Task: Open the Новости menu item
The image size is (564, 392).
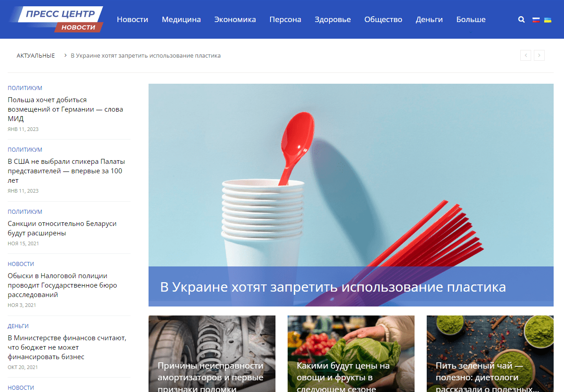Action: (132, 19)
